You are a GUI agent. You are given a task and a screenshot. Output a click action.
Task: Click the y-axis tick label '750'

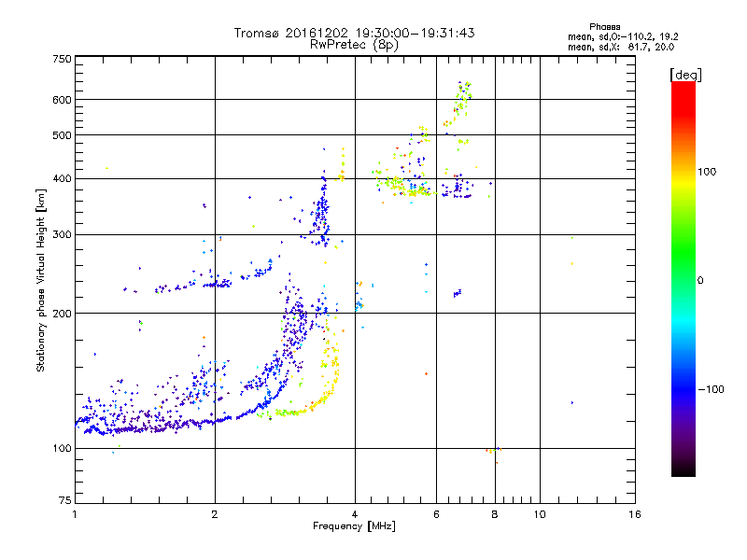click(x=62, y=59)
